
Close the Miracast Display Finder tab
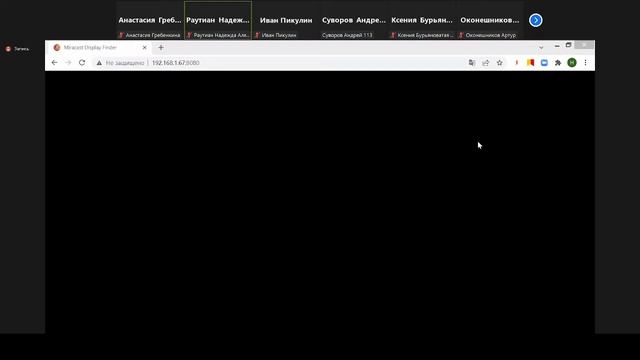[144, 48]
